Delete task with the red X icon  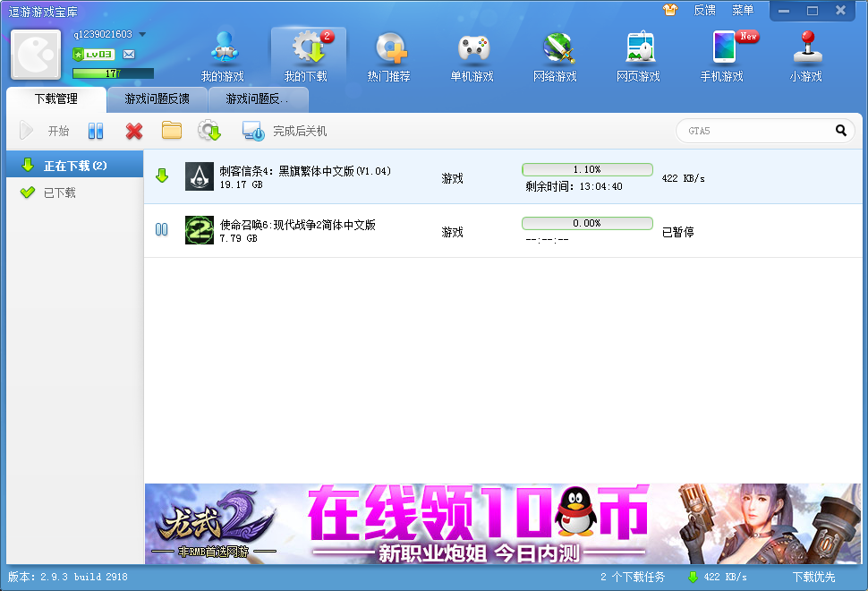click(x=134, y=131)
